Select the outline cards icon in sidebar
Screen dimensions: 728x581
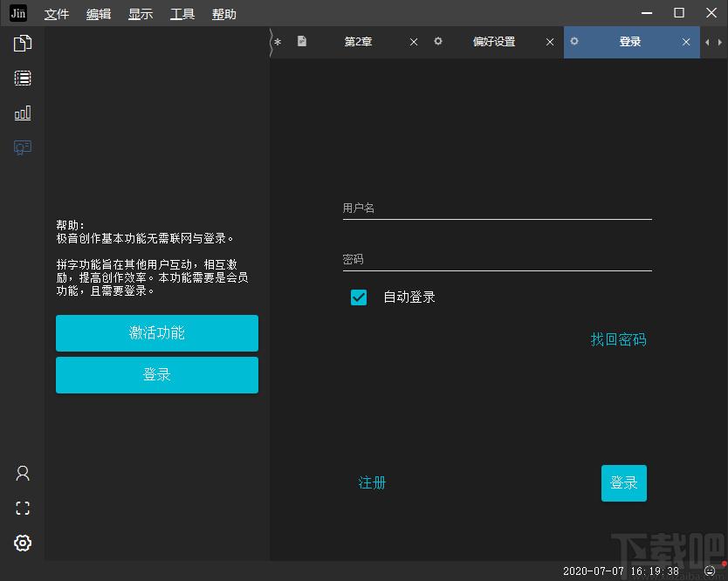point(22,78)
